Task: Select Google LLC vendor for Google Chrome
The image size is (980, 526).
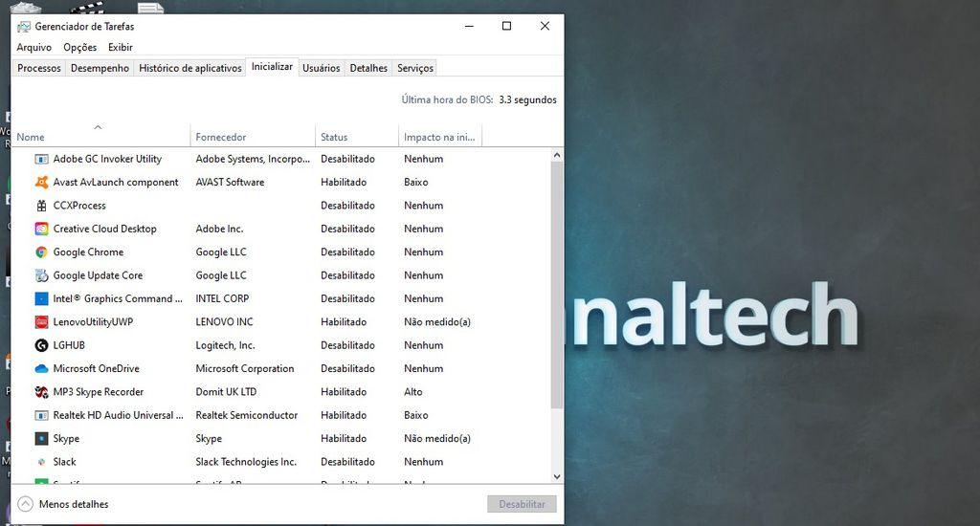Action: (x=221, y=252)
